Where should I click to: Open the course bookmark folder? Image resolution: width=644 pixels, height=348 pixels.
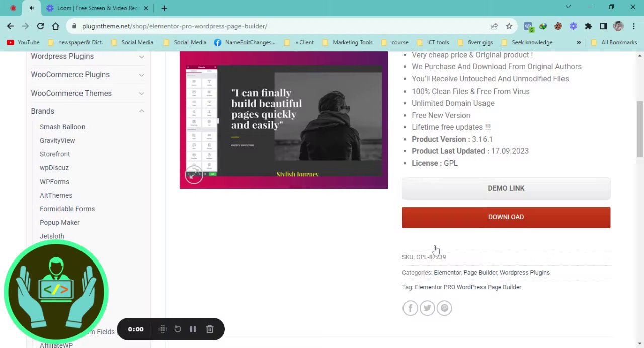[x=395, y=42]
